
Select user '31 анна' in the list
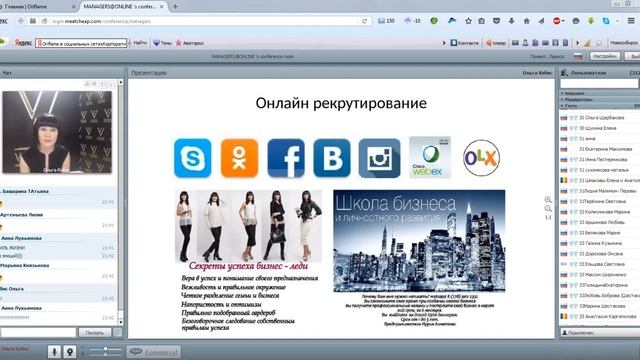point(600,139)
